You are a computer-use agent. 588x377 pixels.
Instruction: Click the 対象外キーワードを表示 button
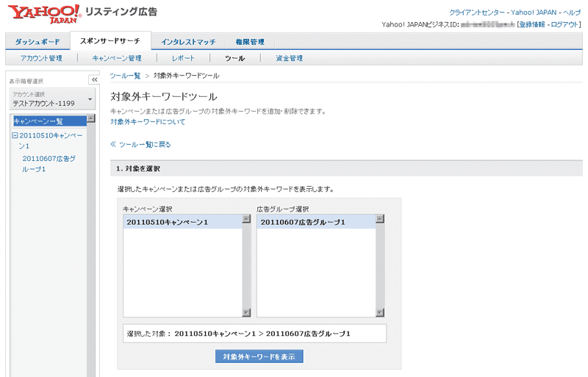(x=259, y=356)
